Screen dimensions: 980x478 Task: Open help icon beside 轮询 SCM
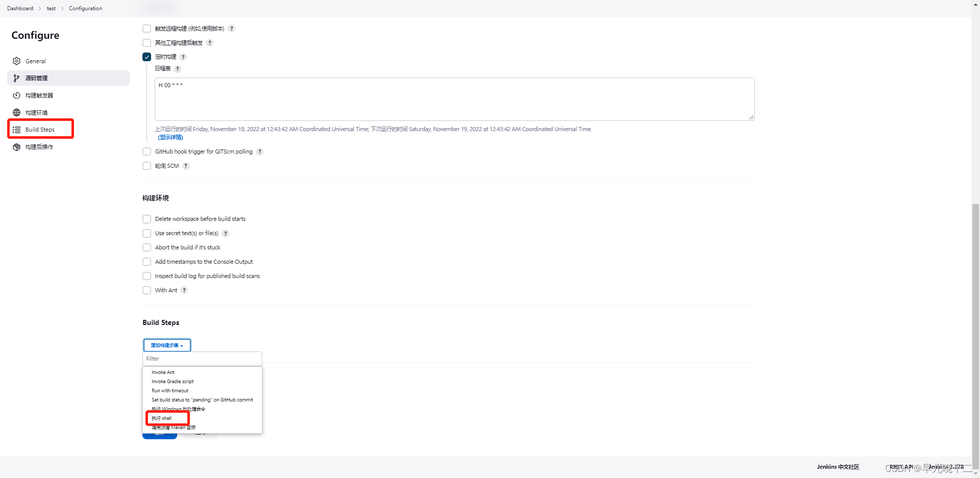click(x=186, y=166)
